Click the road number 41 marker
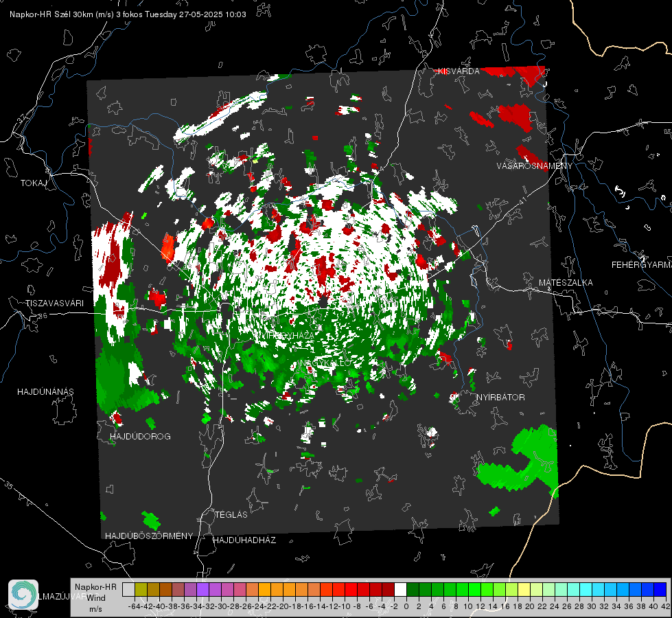The width and height of the screenshot is (672, 618). pyautogui.click(x=522, y=201)
